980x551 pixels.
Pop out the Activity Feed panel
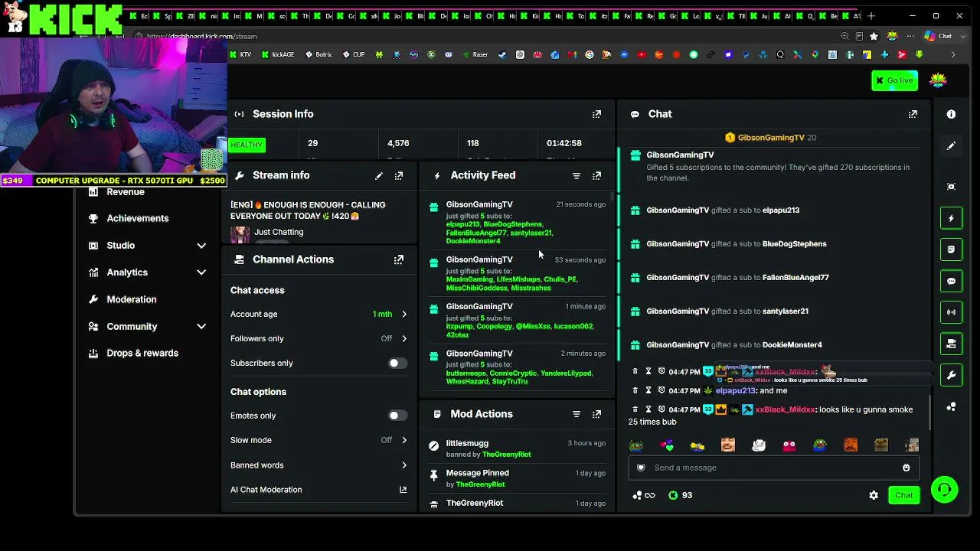[596, 176]
